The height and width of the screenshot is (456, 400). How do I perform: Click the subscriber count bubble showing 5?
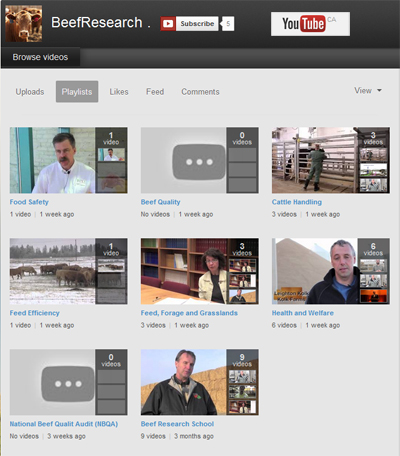[228, 24]
